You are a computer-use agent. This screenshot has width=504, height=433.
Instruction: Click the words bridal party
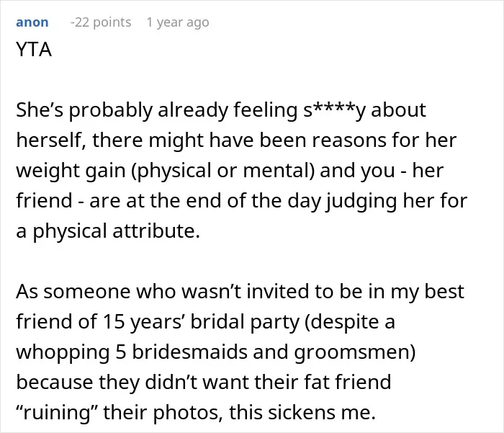coord(245,322)
